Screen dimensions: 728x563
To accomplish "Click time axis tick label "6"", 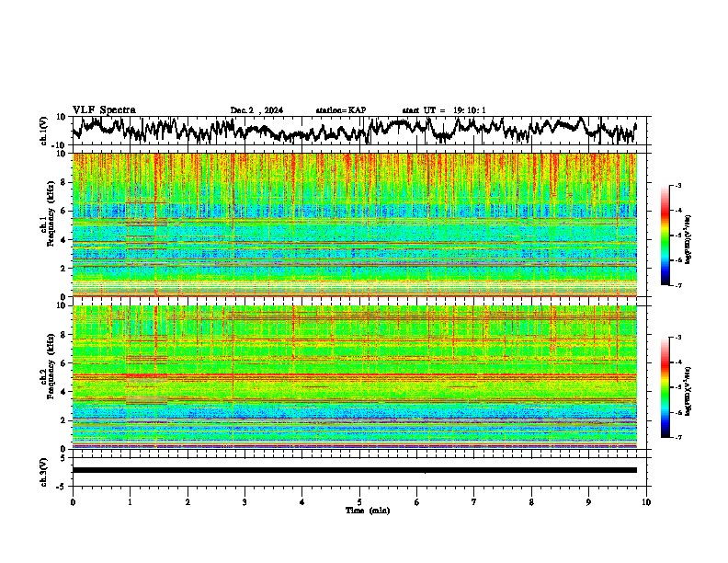I will pos(416,502).
